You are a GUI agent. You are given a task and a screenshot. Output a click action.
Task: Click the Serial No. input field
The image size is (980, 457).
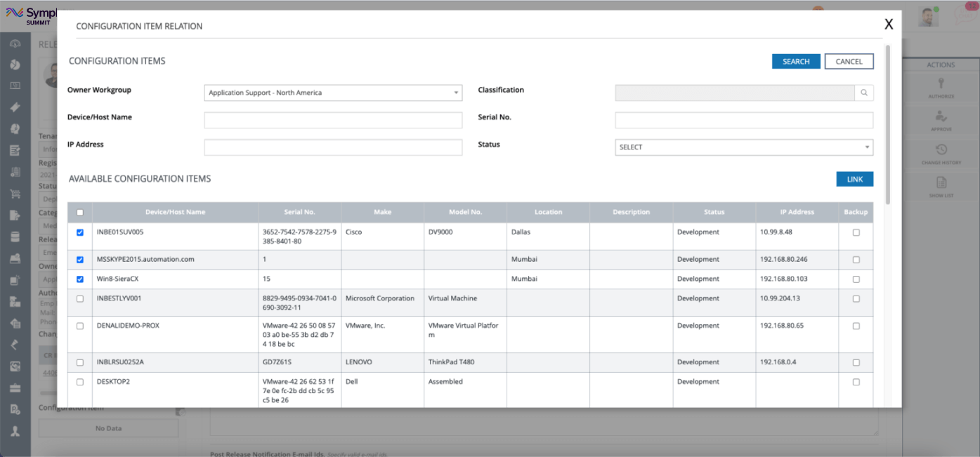[x=744, y=120]
